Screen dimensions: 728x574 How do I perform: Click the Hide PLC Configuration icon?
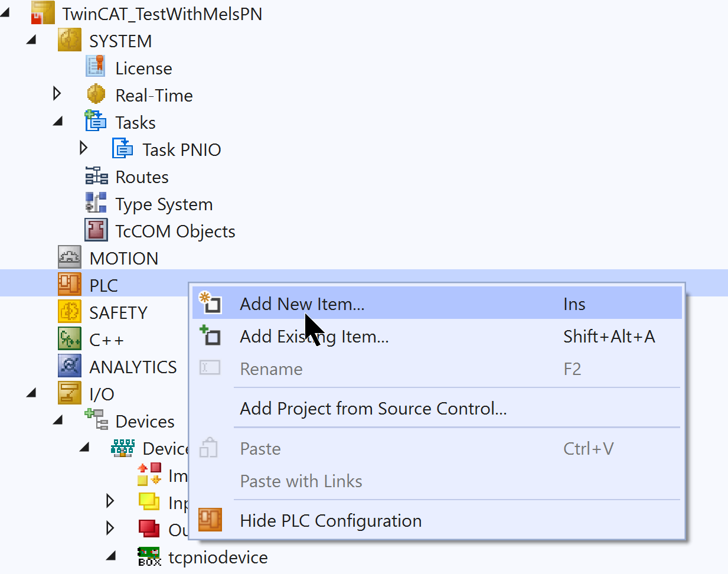[210, 520]
